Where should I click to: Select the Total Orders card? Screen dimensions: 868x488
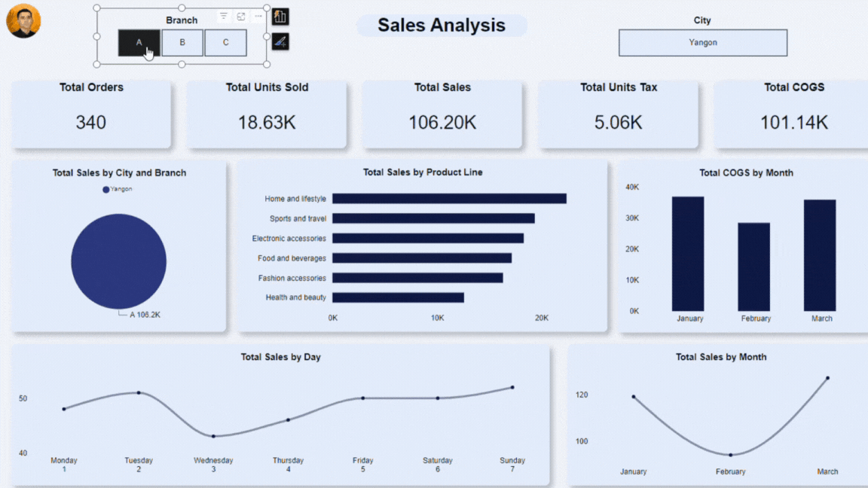(x=91, y=114)
